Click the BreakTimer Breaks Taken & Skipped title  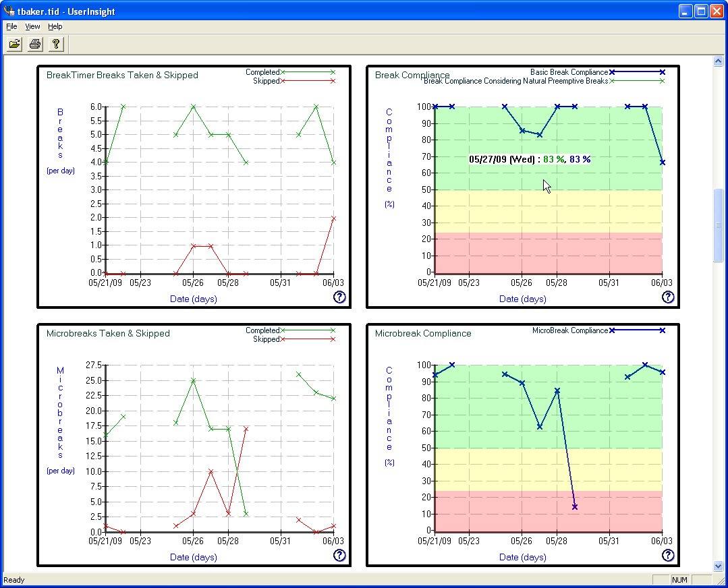122,75
